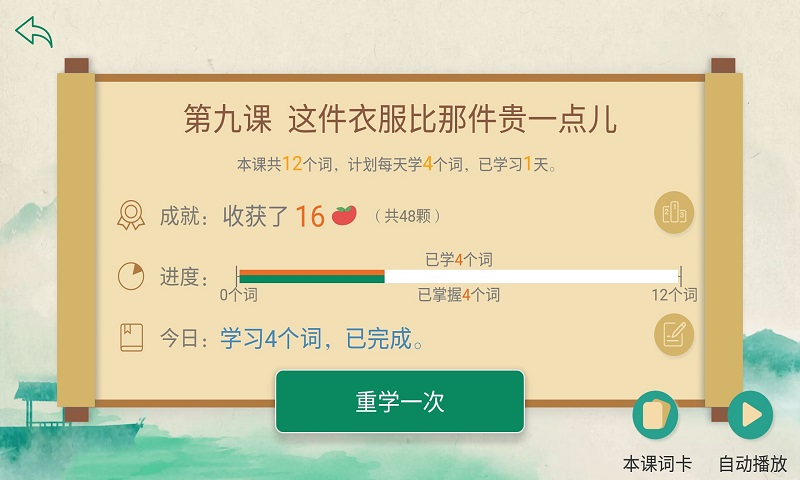
Task: Click the 已掌握4个词 label
Action: pyautogui.click(x=458, y=294)
